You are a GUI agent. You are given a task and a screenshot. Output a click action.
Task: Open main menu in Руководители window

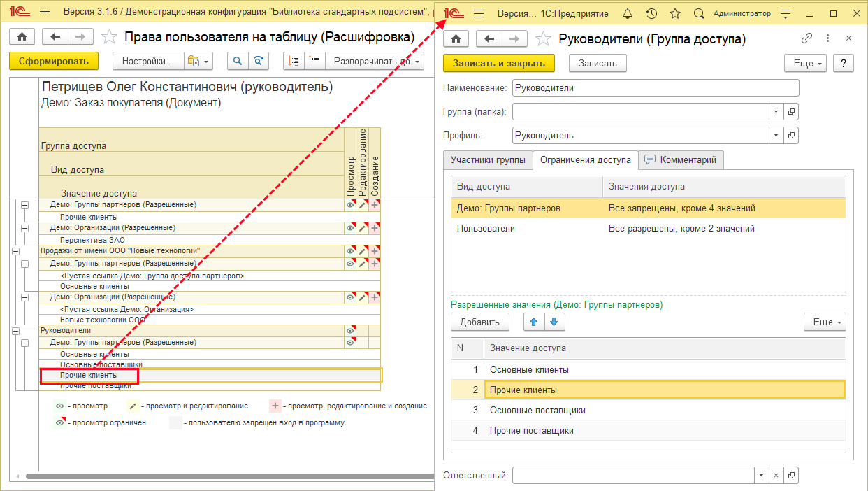click(479, 13)
